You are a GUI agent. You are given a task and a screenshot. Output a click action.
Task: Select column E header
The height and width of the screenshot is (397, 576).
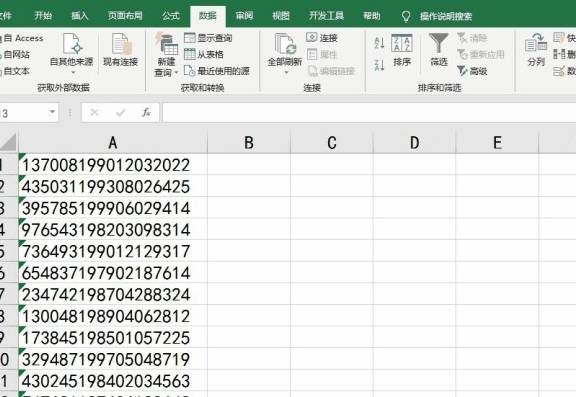click(497, 142)
